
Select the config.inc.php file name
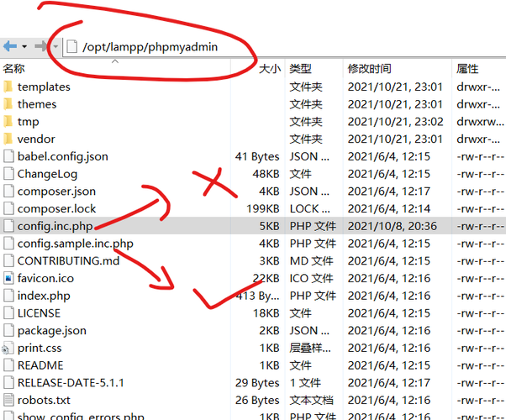[55, 227]
